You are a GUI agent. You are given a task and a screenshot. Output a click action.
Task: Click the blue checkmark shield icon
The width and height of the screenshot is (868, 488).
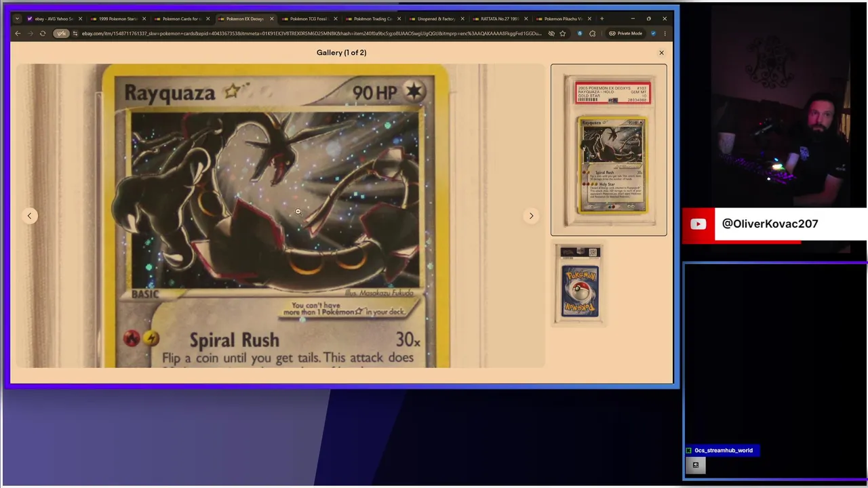tap(653, 33)
